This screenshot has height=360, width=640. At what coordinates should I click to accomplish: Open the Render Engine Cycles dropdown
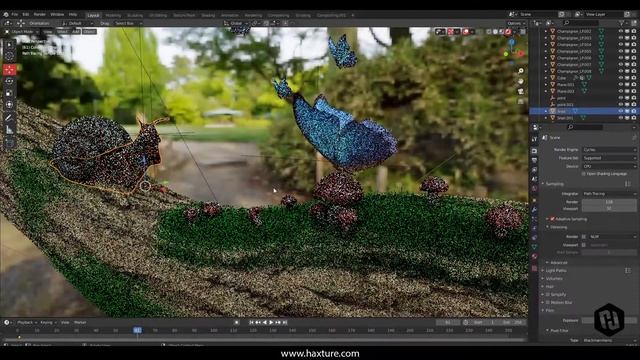pyautogui.click(x=609, y=150)
